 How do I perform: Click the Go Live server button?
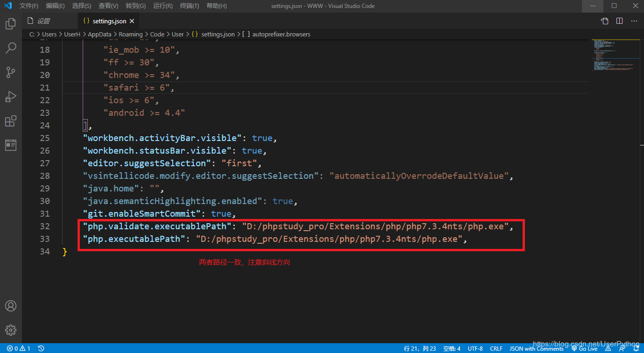[584, 348]
